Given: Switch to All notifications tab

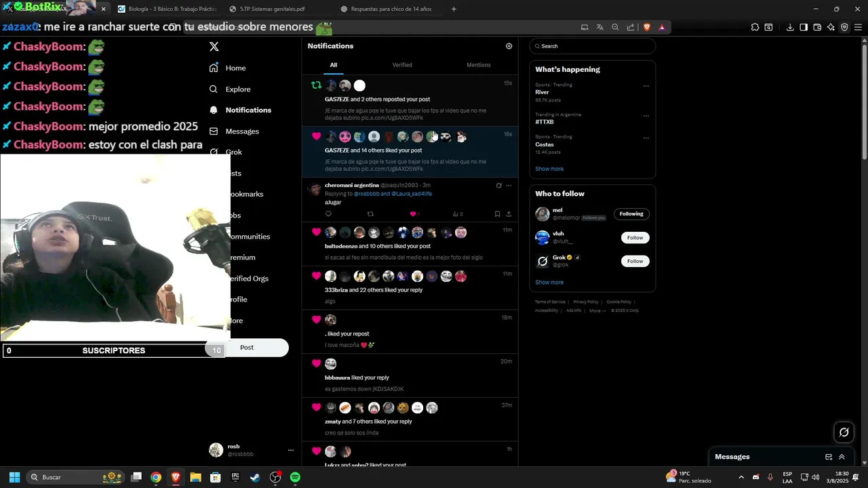Looking at the screenshot, I should (x=334, y=65).
